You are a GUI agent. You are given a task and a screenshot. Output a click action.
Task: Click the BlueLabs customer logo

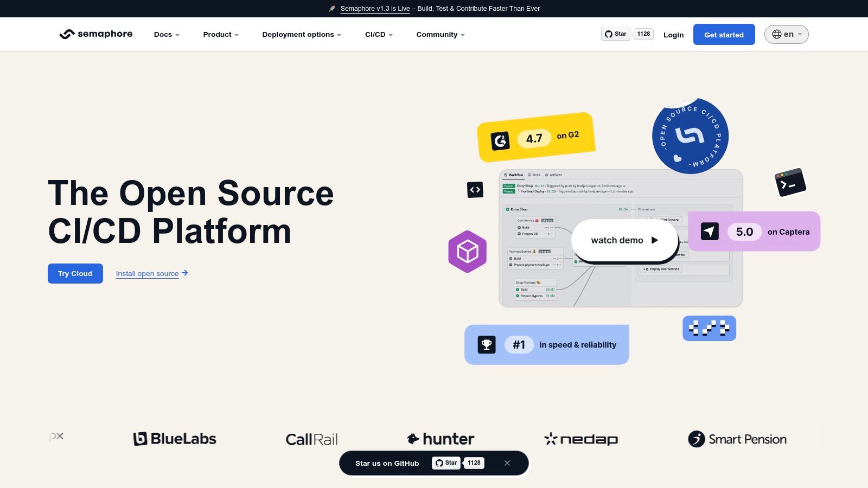[x=175, y=439]
